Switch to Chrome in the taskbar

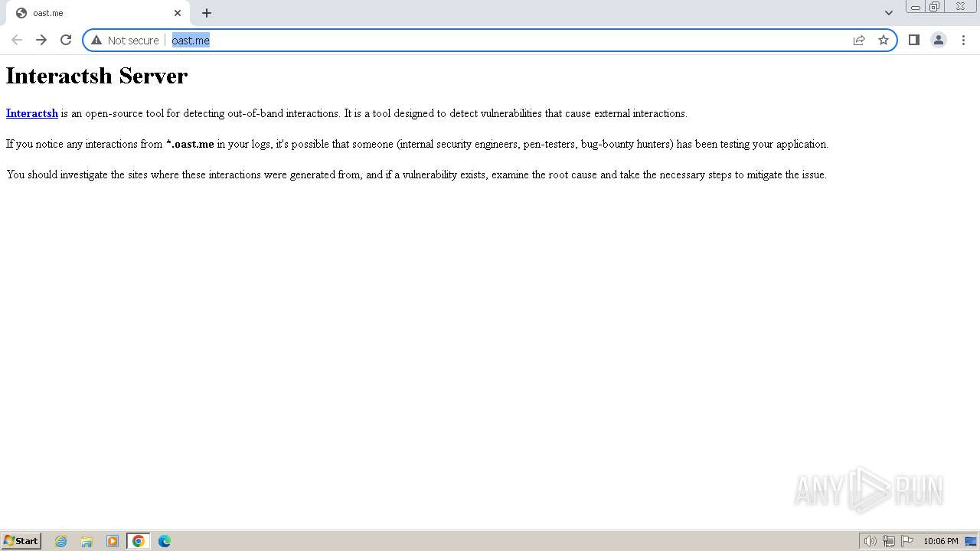pos(139,541)
